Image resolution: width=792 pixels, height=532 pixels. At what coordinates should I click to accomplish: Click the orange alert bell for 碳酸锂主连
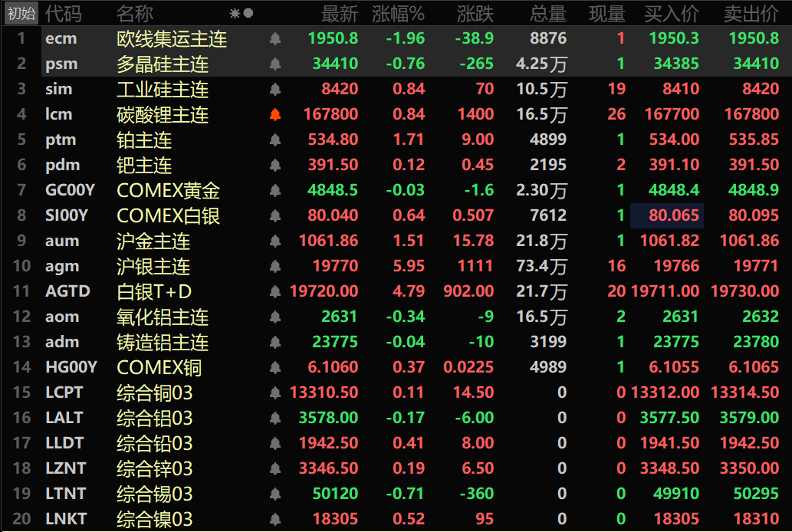(x=274, y=115)
